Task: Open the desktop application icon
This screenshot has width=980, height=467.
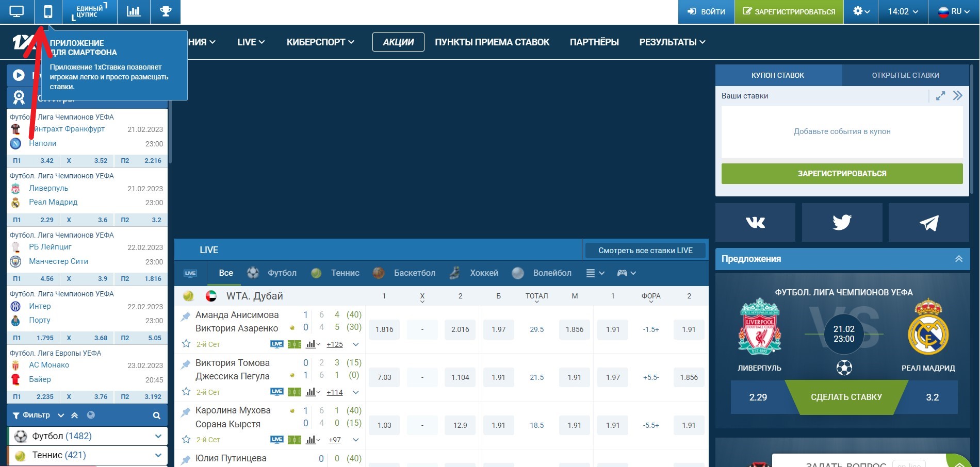Action: (x=17, y=11)
